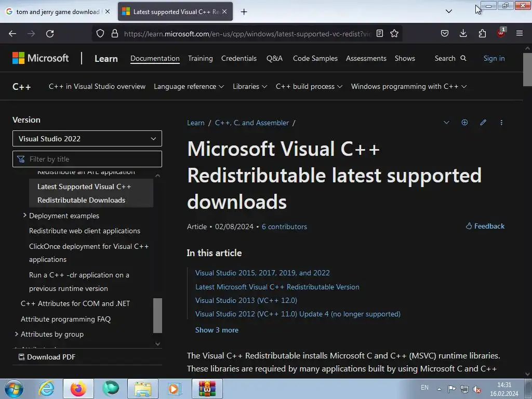Screen dimensions: 532x399
Task: Open Windows Start menu
Action: (14, 389)
